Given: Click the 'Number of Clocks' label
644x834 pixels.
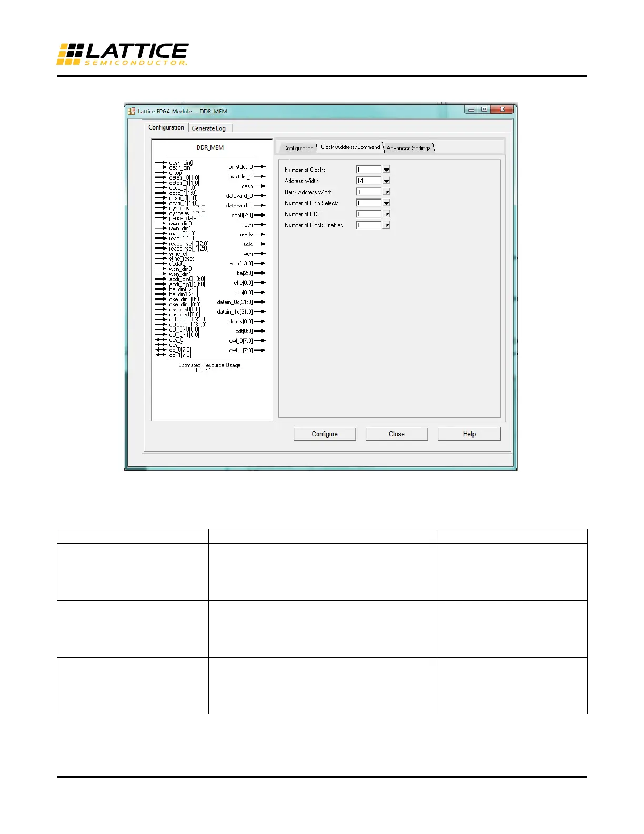Looking at the screenshot, I should point(305,170).
